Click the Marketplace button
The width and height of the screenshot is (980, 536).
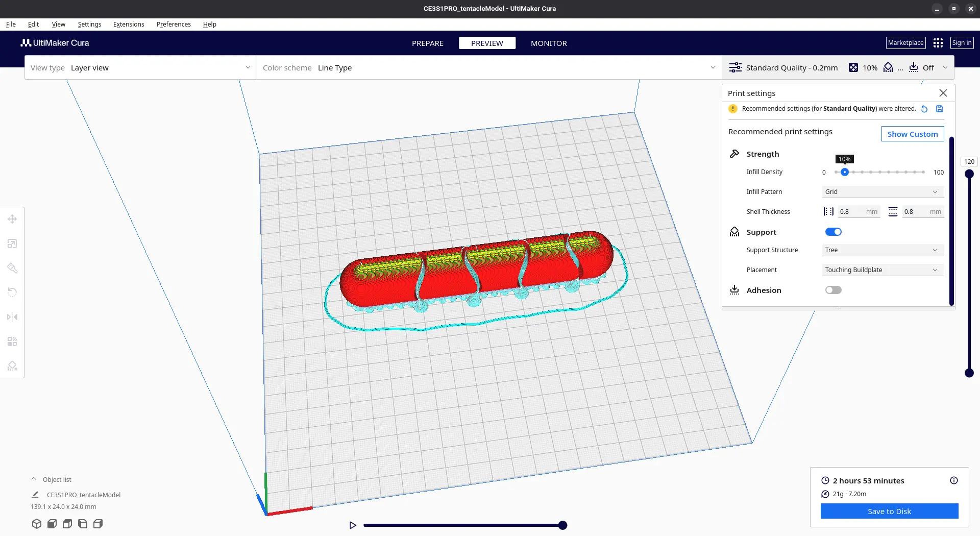pyautogui.click(x=905, y=43)
